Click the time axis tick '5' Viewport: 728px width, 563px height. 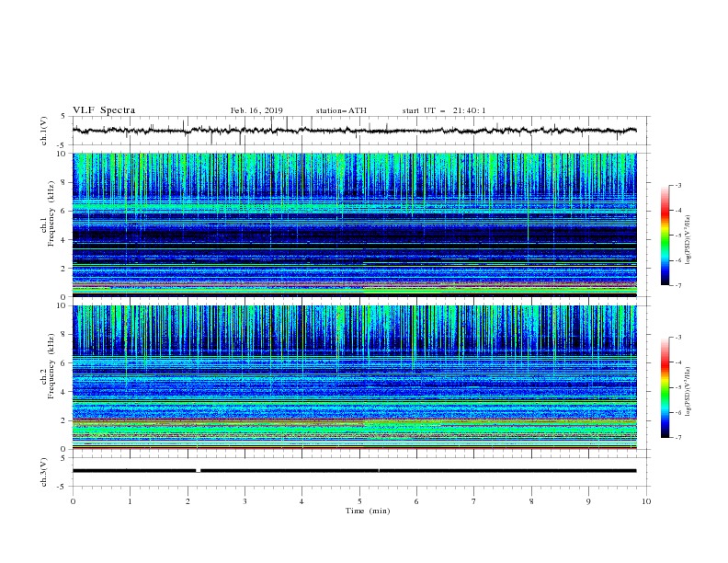[359, 501]
